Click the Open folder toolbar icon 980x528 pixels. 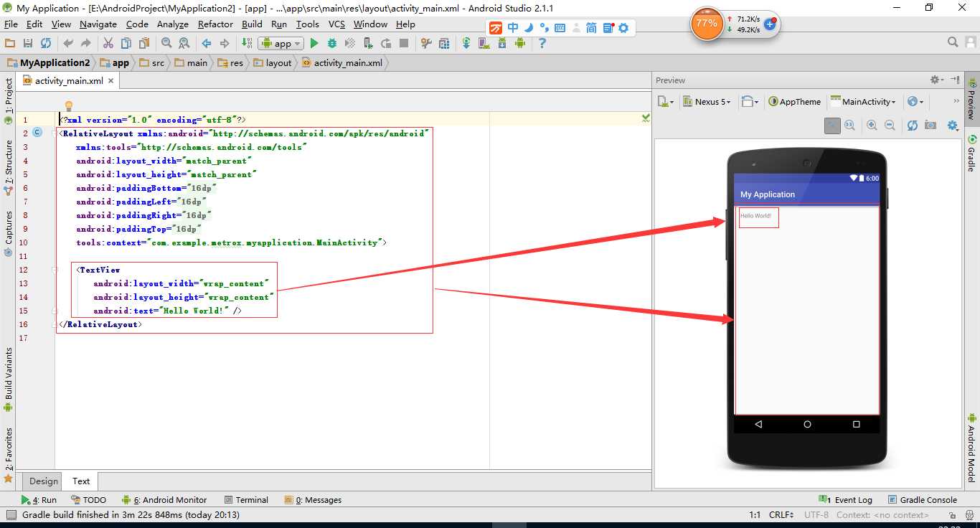coord(10,44)
